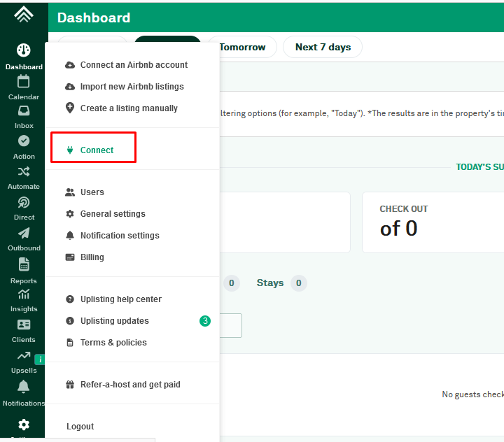Click the question icon beside help center

pos(70,299)
